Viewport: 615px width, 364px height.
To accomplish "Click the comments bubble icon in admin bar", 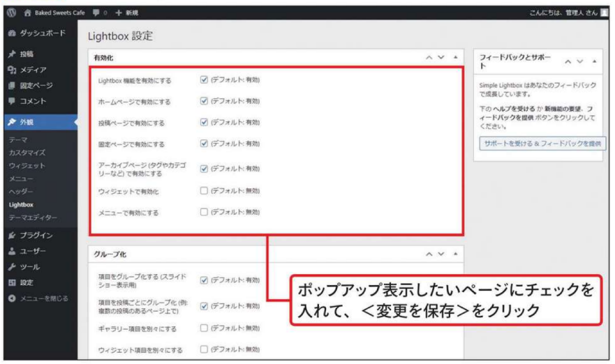I will pyautogui.click(x=94, y=13).
